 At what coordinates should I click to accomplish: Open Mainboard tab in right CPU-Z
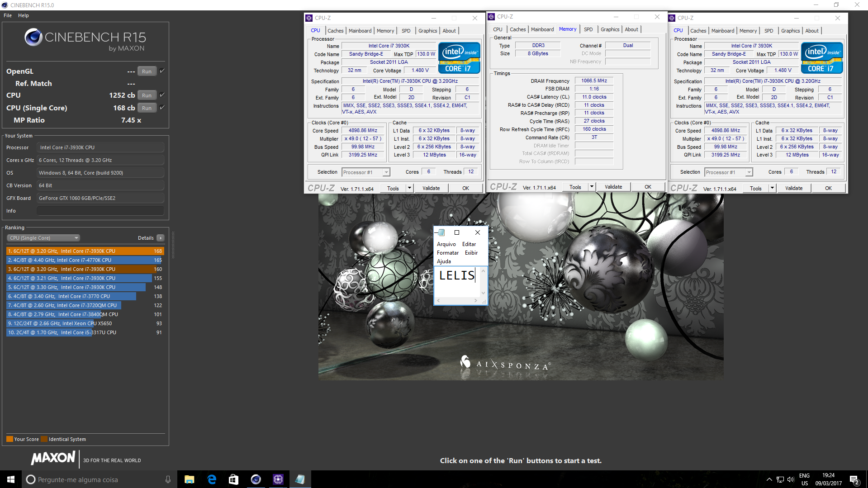click(x=723, y=31)
